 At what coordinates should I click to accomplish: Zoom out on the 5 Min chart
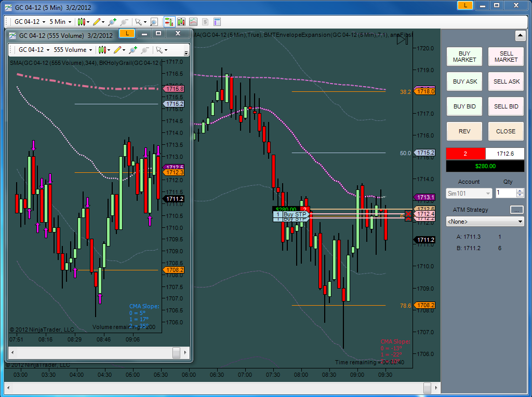click(124, 22)
